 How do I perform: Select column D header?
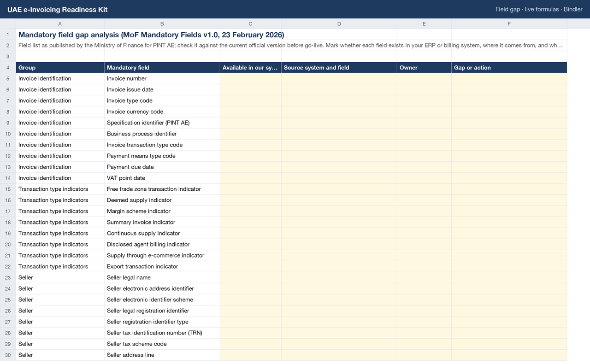[x=339, y=23]
